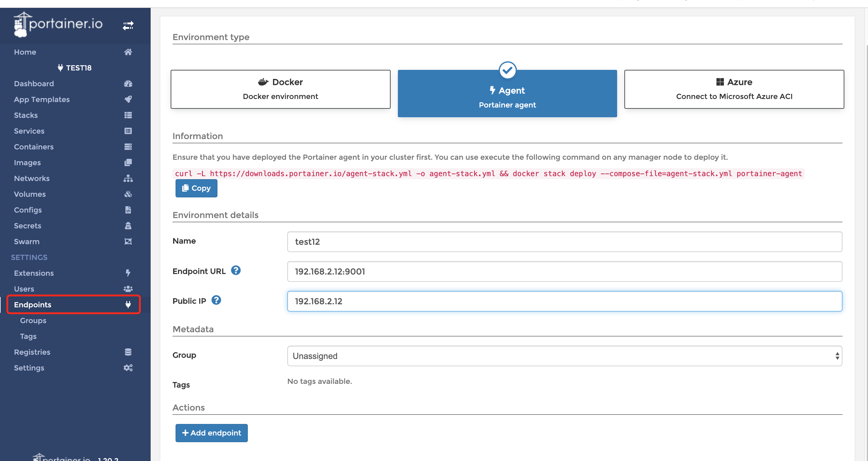Click the Volumes cubes icon
This screenshot has width=868, height=461.
[128, 194]
